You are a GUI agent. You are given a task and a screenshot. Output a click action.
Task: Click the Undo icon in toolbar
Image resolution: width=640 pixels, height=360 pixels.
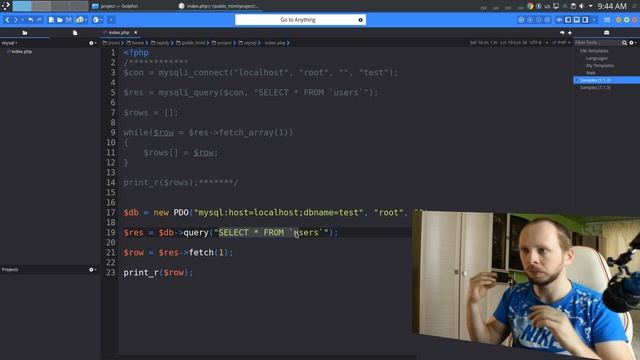pos(30,20)
